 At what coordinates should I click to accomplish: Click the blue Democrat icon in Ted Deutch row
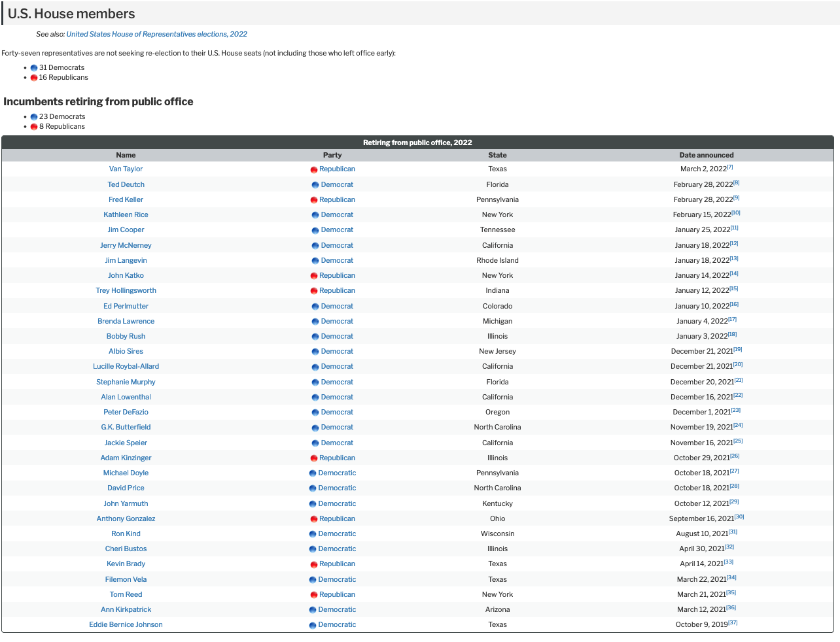tap(315, 185)
